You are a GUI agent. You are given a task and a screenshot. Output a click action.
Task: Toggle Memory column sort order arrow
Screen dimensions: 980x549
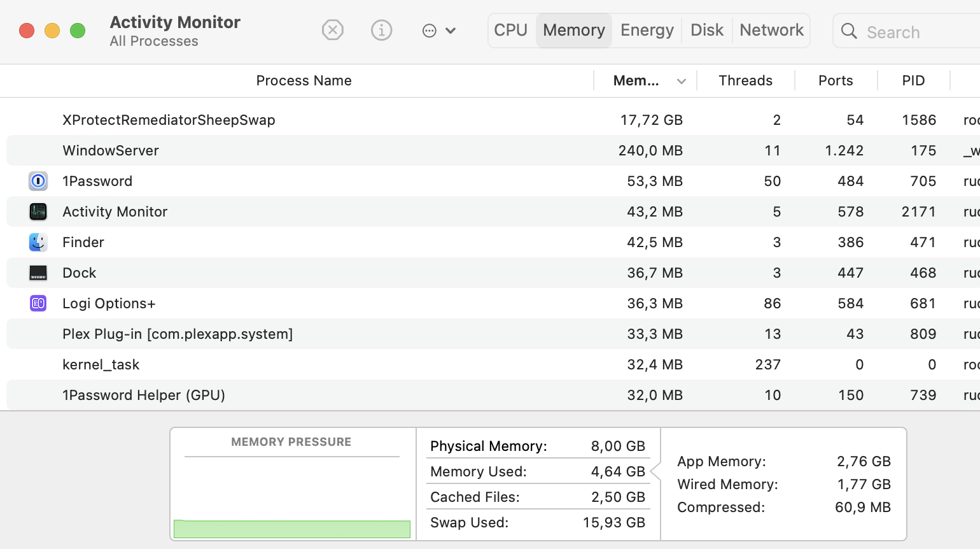pos(682,81)
